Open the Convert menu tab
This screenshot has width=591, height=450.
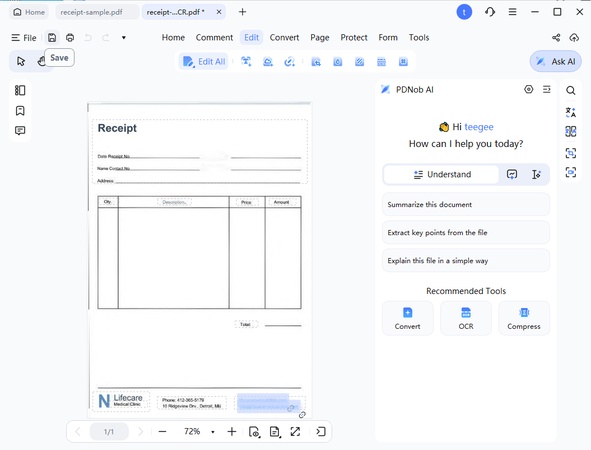click(x=284, y=38)
